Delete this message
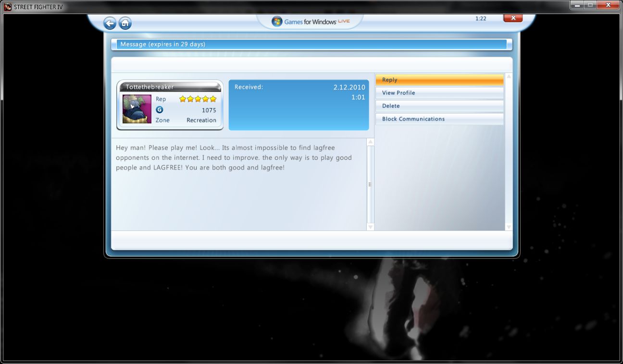Viewport: 623px width, 364px height. pyautogui.click(x=439, y=106)
